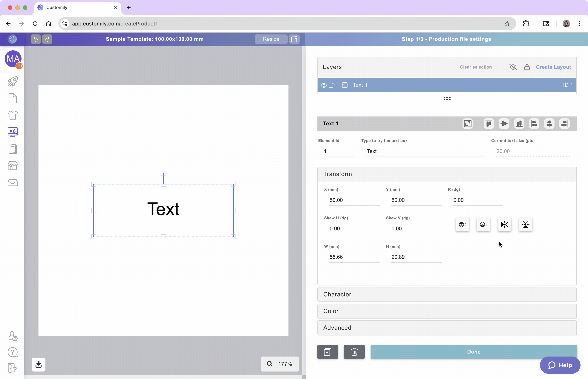Toggle lock on Text 1 layer
Screen dimensions: 588x379
[x=332, y=85]
